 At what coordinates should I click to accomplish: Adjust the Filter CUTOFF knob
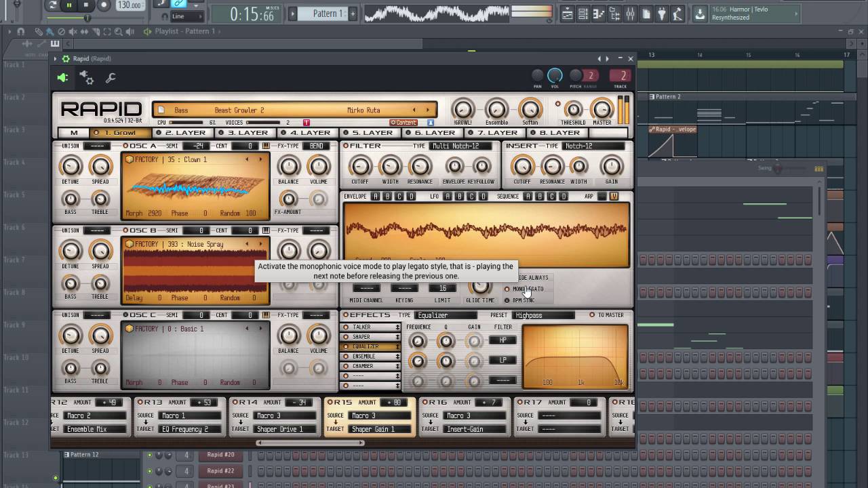360,166
